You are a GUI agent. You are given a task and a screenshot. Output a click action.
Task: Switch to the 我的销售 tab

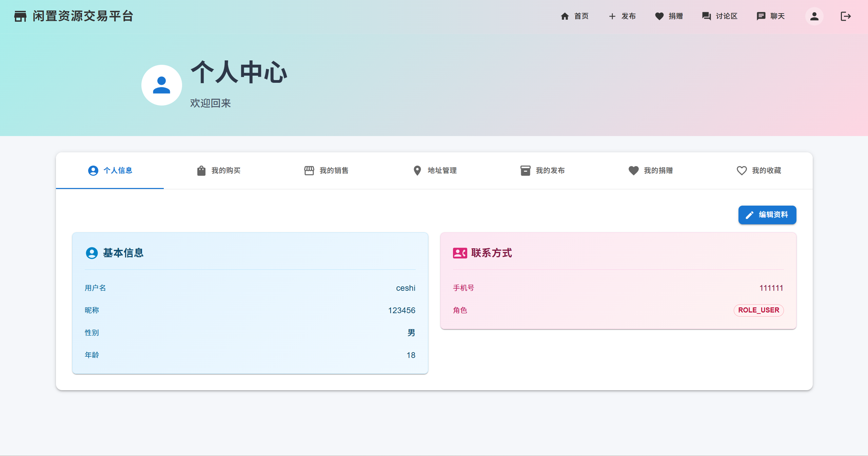(327, 171)
